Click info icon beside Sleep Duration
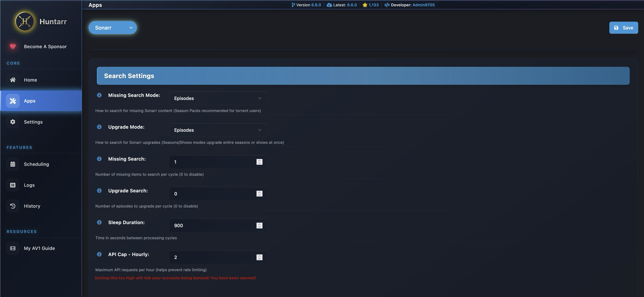 (99, 222)
